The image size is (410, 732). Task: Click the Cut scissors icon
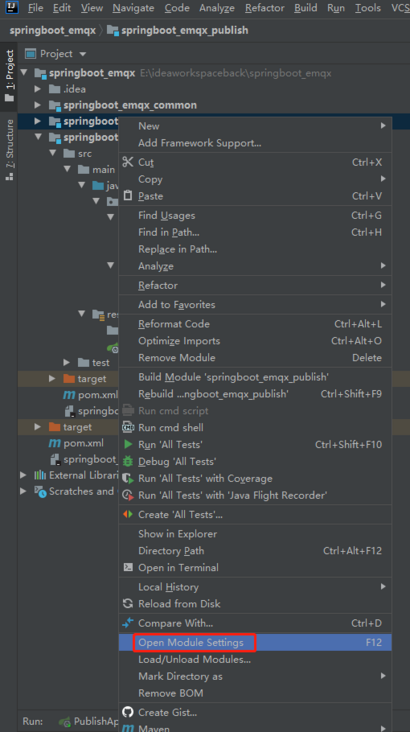click(127, 162)
